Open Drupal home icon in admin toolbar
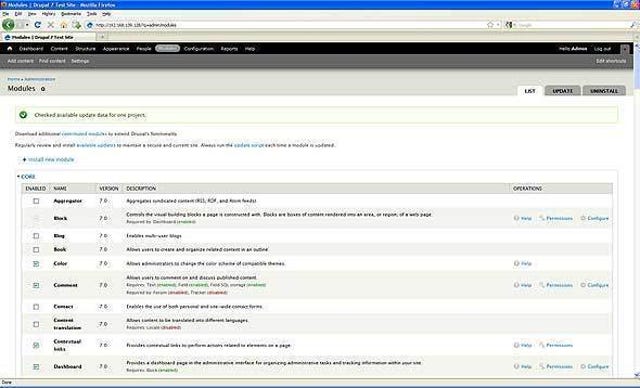The height and width of the screenshot is (388, 640). coord(10,48)
